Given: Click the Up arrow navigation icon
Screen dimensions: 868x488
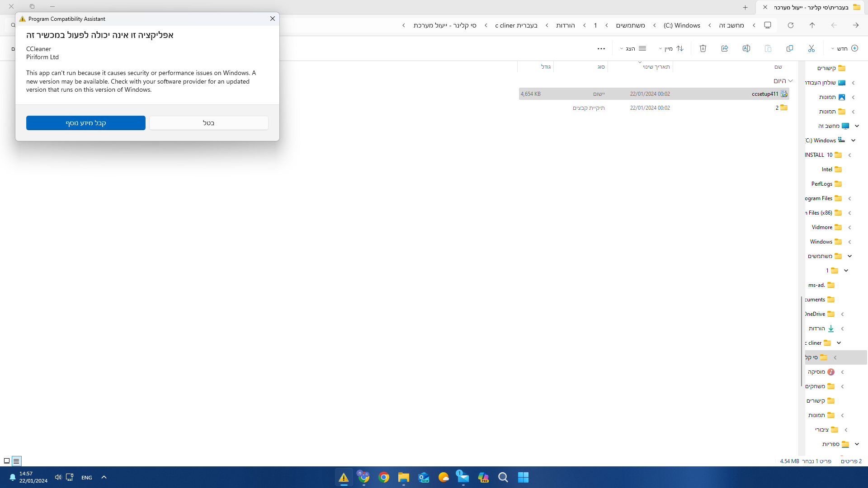Looking at the screenshot, I should tap(812, 25).
